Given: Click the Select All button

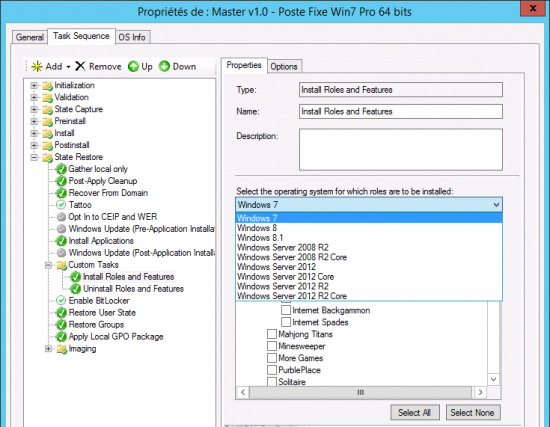Looking at the screenshot, I should 414,413.
